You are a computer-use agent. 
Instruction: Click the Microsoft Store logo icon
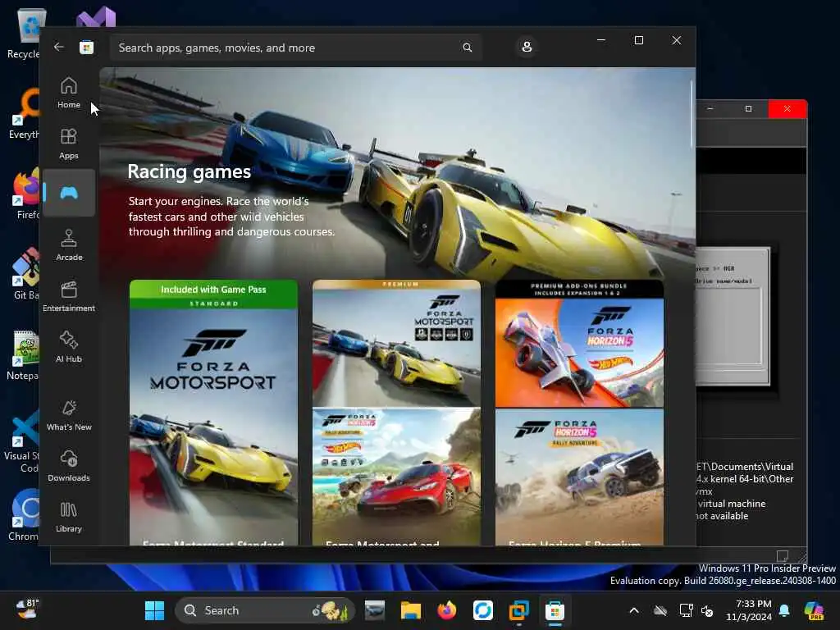(x=86, y=47)
